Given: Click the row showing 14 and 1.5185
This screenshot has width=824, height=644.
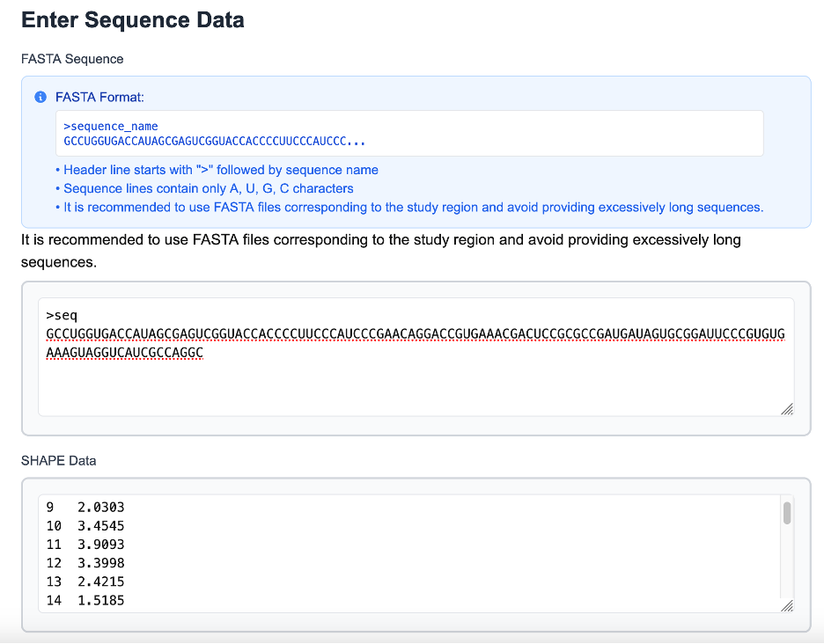Looking at the screenshot, I should coord(84,600).
